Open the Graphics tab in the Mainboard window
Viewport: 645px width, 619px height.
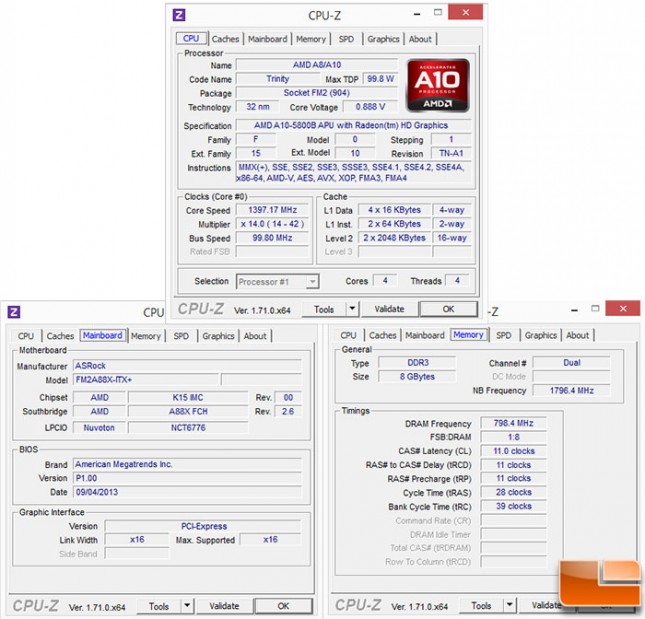(x=218, y=336)
